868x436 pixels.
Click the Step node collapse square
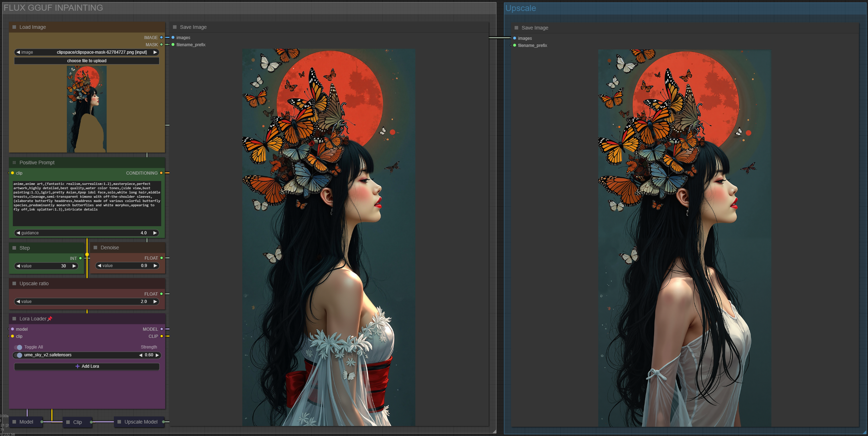14,248
